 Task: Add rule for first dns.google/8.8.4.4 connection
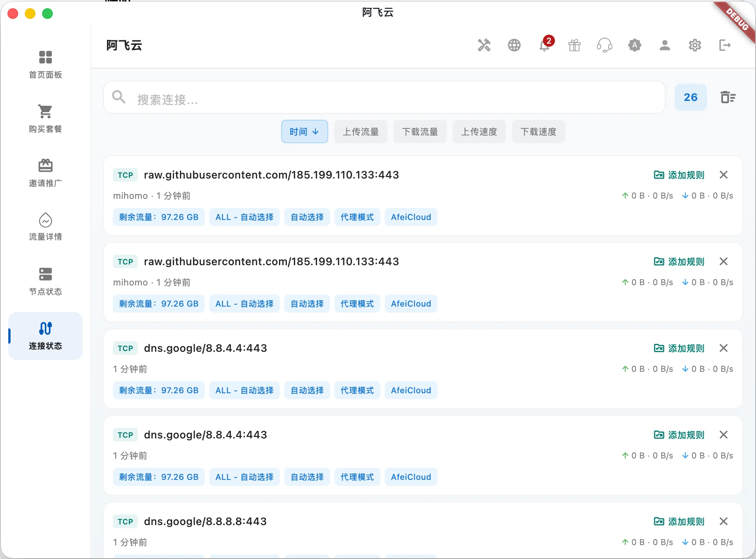tap(679, 348)
